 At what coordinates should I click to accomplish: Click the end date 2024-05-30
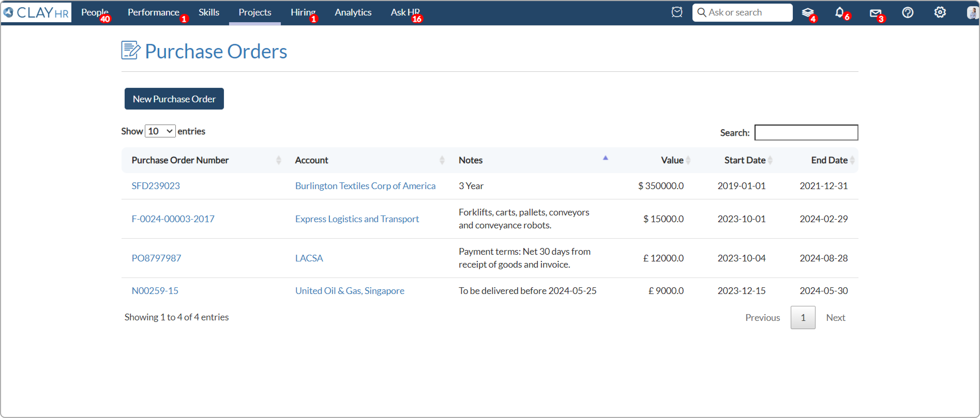(824, 291)
